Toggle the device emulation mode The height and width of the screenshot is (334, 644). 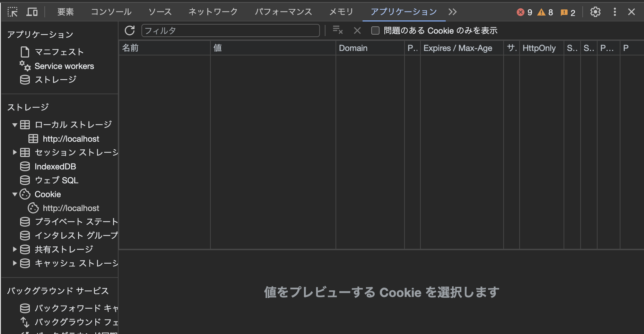[32, 11]
